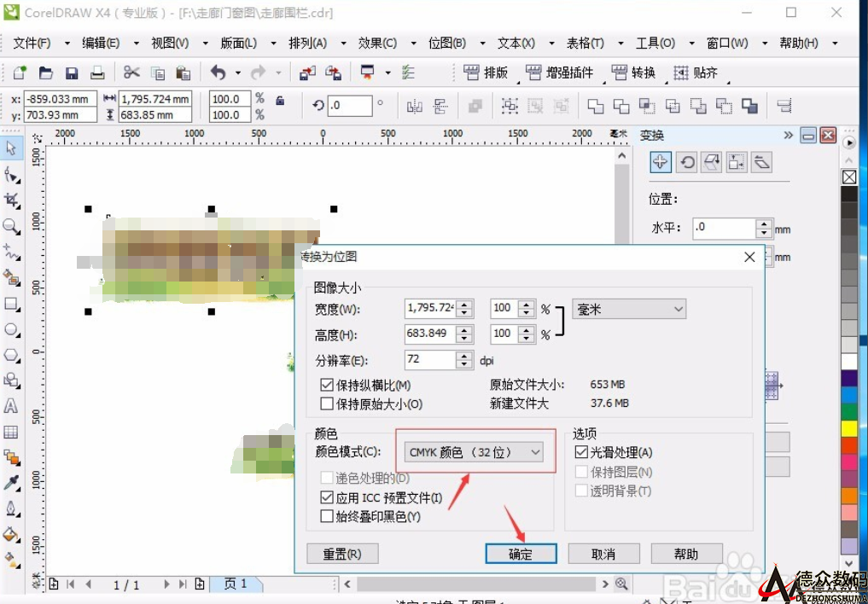Open the 工具(O) menu

655,44
